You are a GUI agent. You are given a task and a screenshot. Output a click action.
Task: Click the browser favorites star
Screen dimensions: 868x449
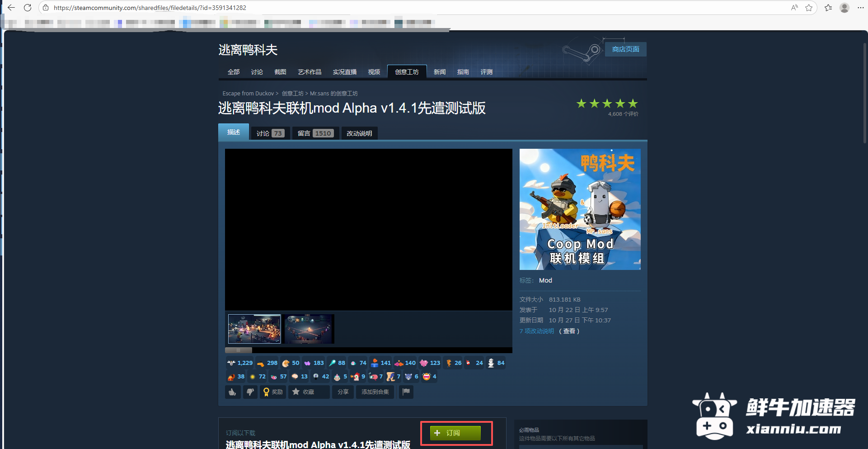click(809, 8)
